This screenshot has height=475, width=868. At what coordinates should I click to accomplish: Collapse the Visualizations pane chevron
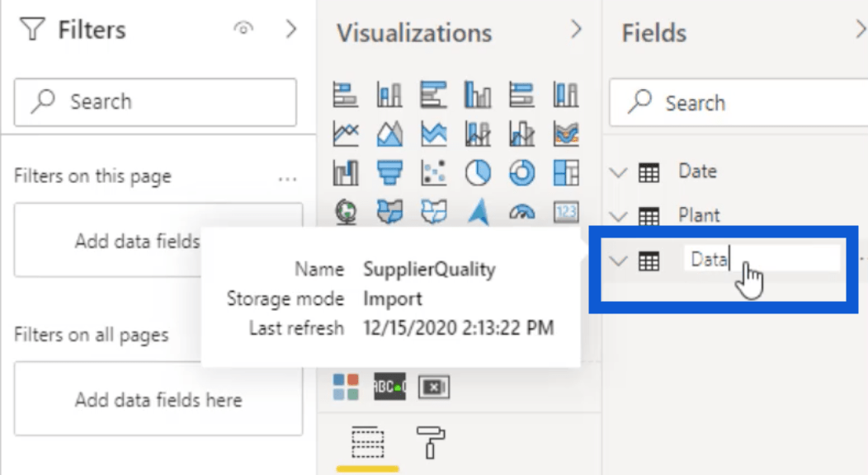[576, 29]
